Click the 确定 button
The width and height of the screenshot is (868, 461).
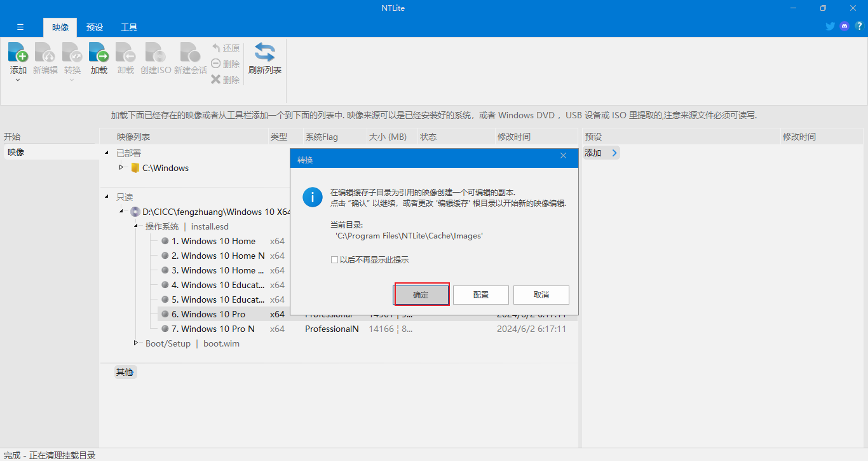pyautogui.click(x=421, y=295)
